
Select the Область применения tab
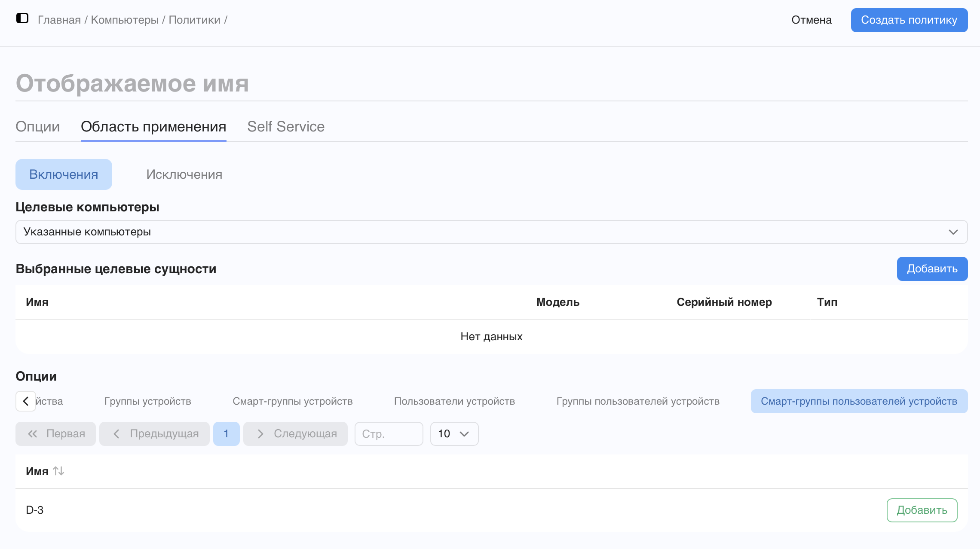coord(153,127)
